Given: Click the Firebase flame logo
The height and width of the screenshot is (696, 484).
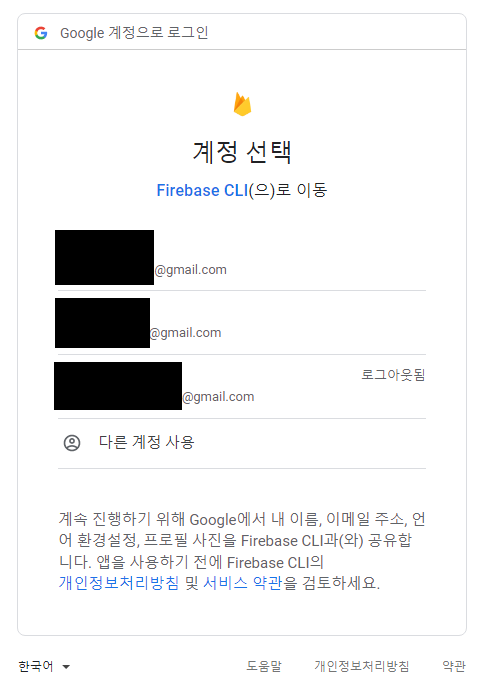Looking at the screenshot, I should pos(242,104).
